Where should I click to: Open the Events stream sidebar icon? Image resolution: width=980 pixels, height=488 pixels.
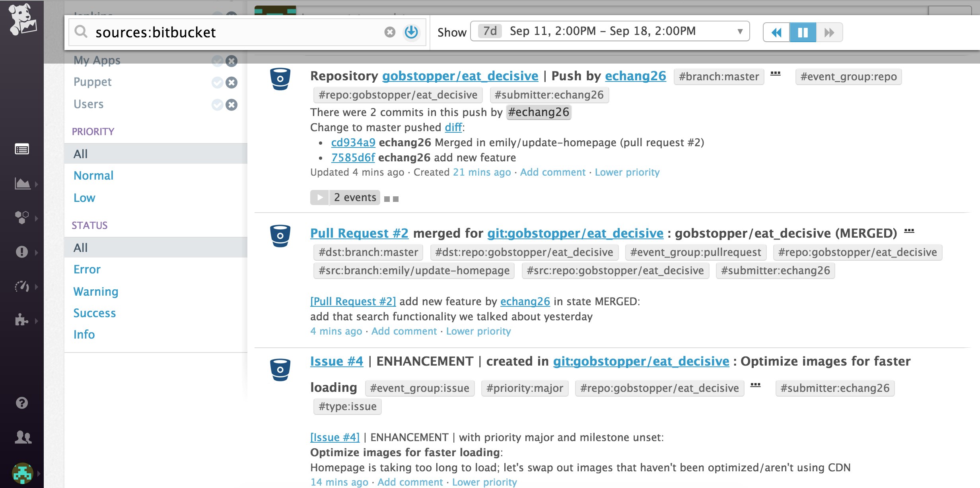pyautogui.click(x=22, y=149)
